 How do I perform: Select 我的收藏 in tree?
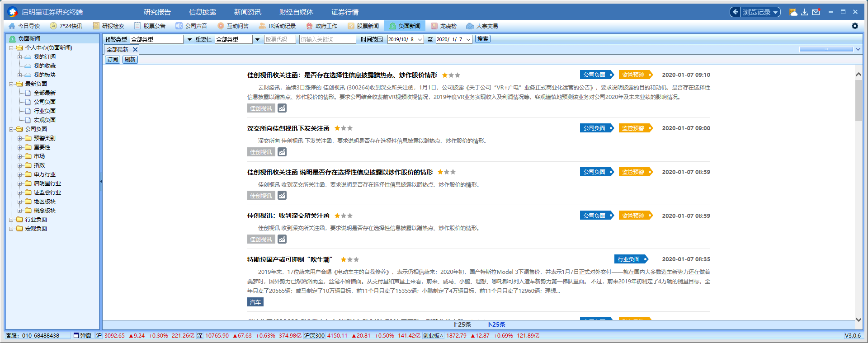coord(44,66)
